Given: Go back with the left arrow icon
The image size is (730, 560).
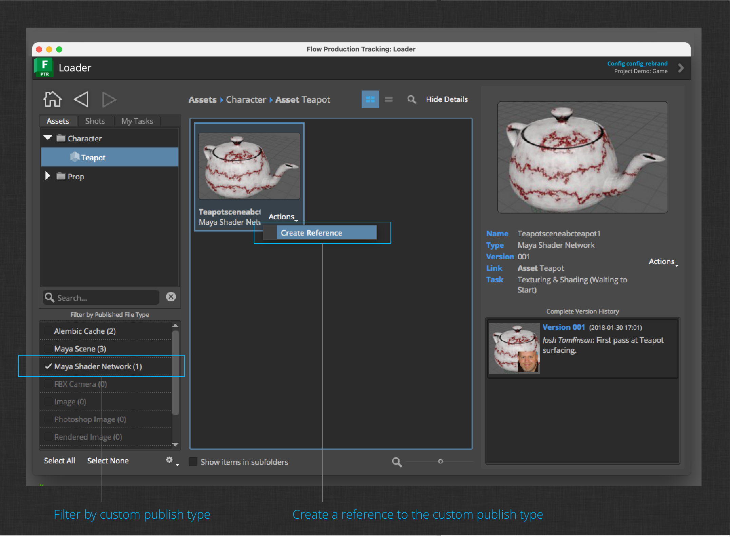Looking at the screenshot, I should click(81, 100).
